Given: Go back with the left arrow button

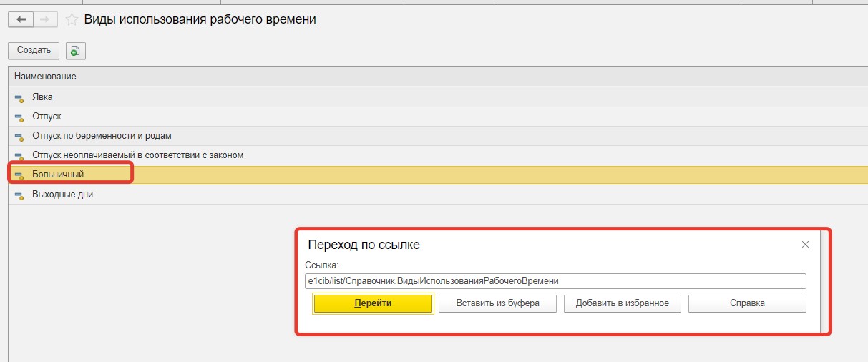Looking at the screenshot, I should point(21,19).
